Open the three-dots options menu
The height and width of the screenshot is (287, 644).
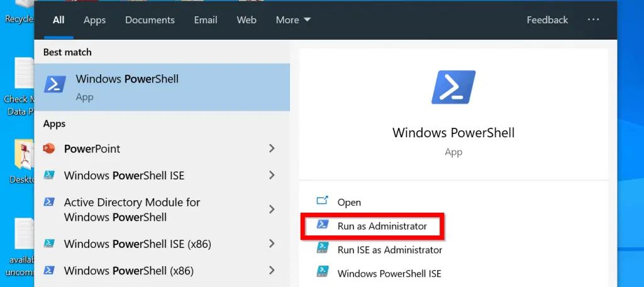point(594,20)
